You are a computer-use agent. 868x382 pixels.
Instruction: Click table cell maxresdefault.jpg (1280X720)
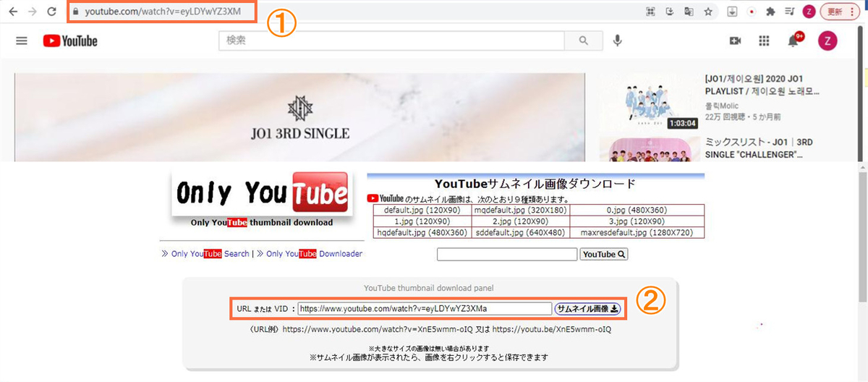637,233
